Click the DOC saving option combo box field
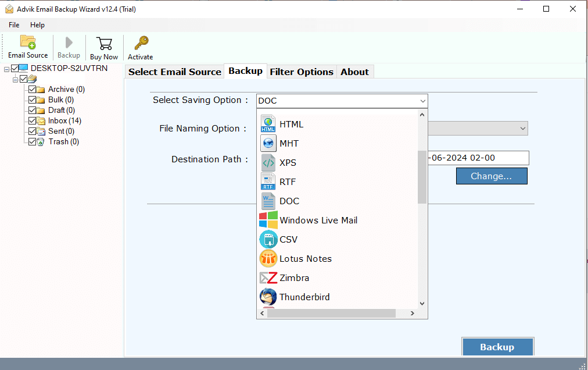Image resolution: width=588 pixels, height=370 pixels. (x=342, y=101)
